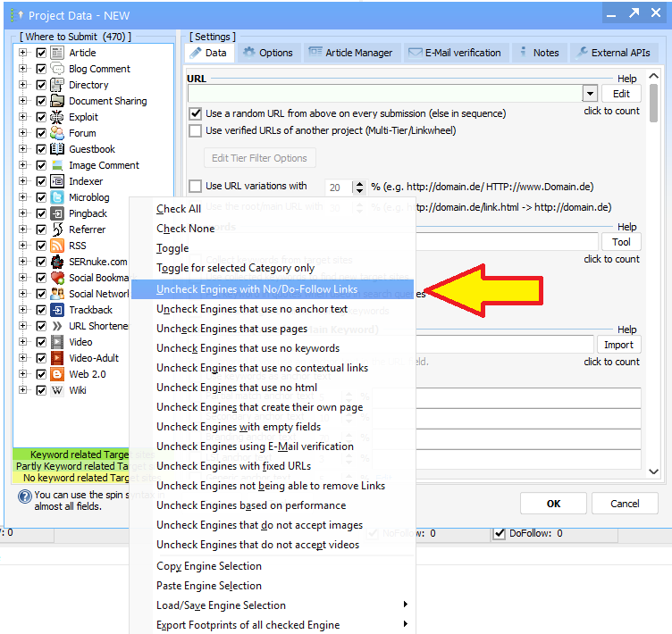Click the Document Sharing folder icon
The image size is (672, 634).
coord(57,101)
